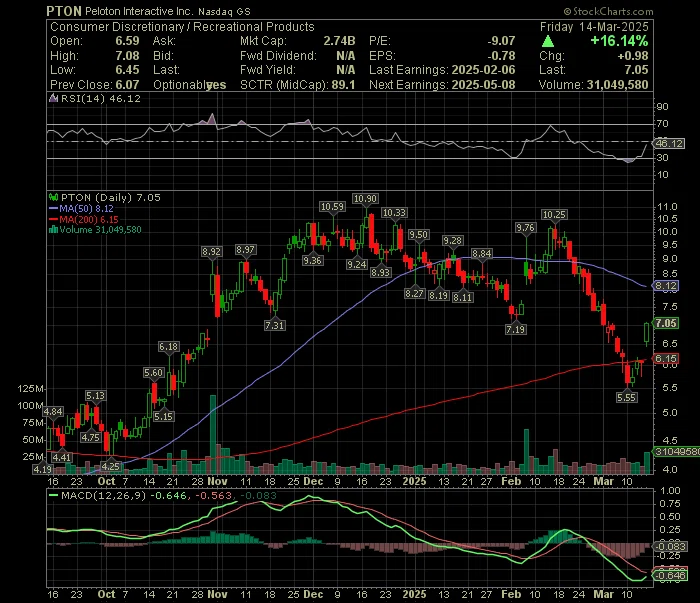700x603 pixels.
Task: Click the MACD(12,26,9) legend label
Action: [x=104, y=495]
